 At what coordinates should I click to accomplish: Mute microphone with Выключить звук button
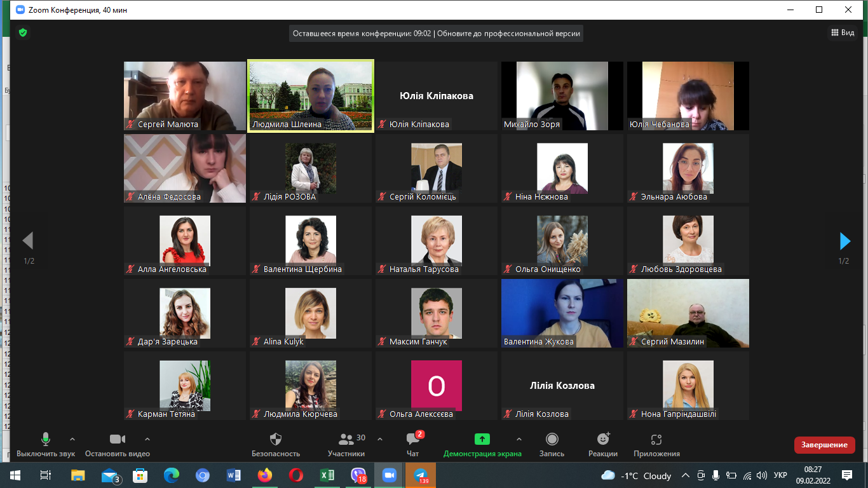point(46,444)
